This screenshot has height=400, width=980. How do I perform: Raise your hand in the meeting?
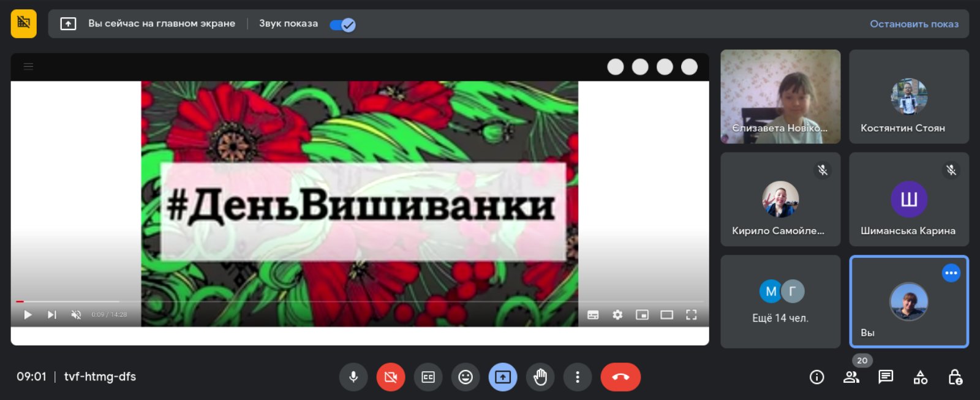click(x=540, y=377)
